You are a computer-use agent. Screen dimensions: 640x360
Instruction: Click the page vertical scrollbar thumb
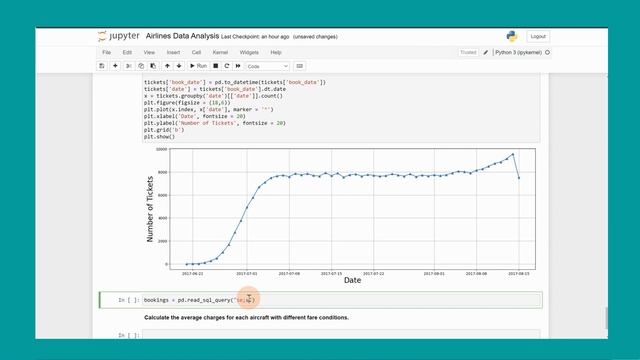point(606,318)
